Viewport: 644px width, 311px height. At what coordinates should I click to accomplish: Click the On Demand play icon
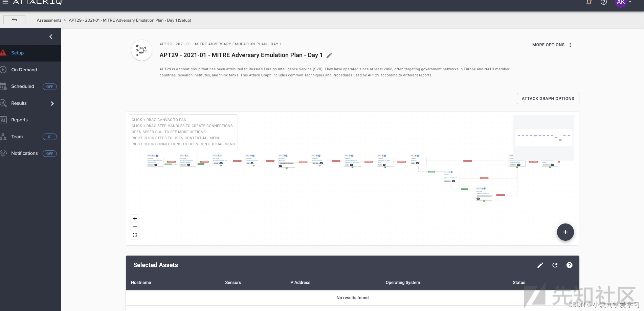[x=3, y=70]
